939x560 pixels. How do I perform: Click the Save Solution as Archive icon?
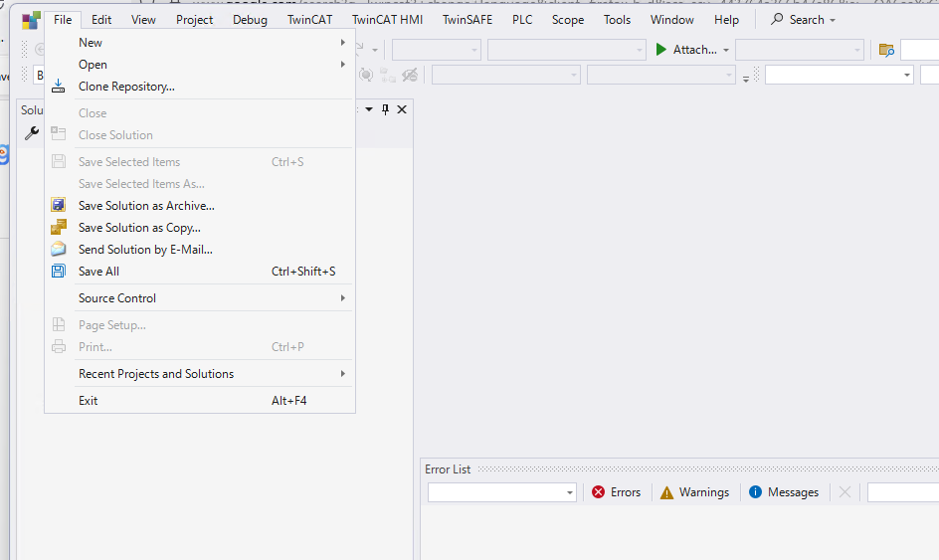click(x=59, y=206)
